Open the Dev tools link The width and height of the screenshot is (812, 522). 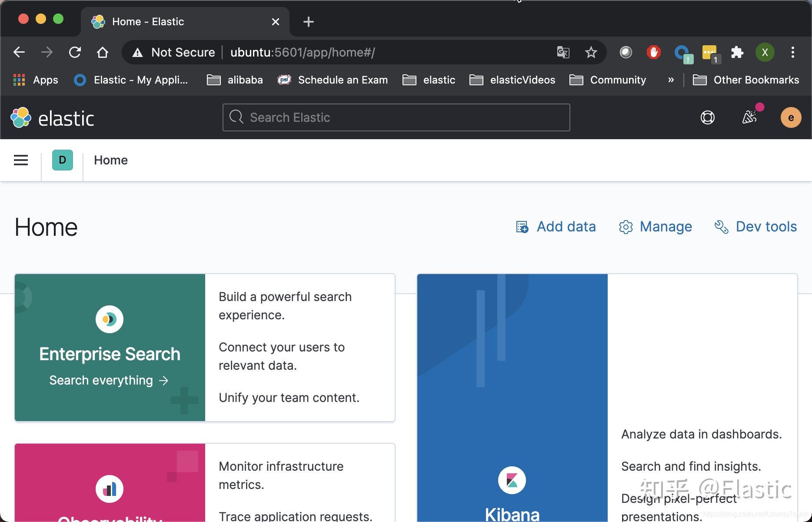click(756, 227)
